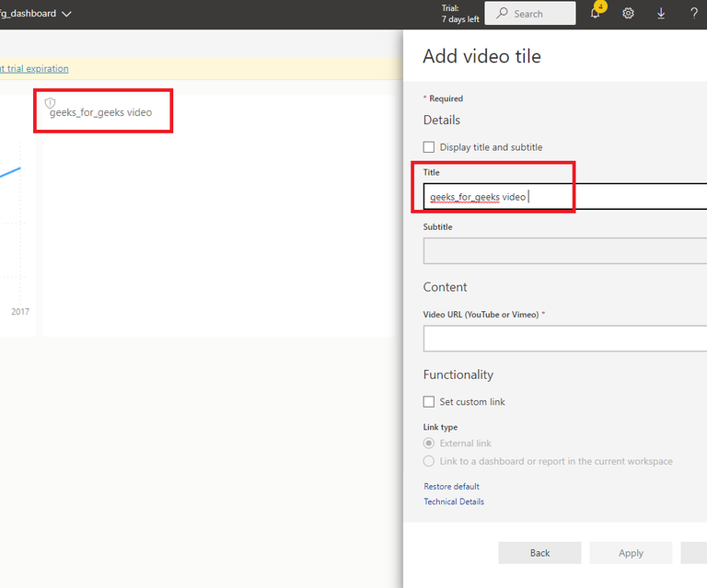Open the Restore default link
The height and width of the screenshot is (588, 707).
451,487
